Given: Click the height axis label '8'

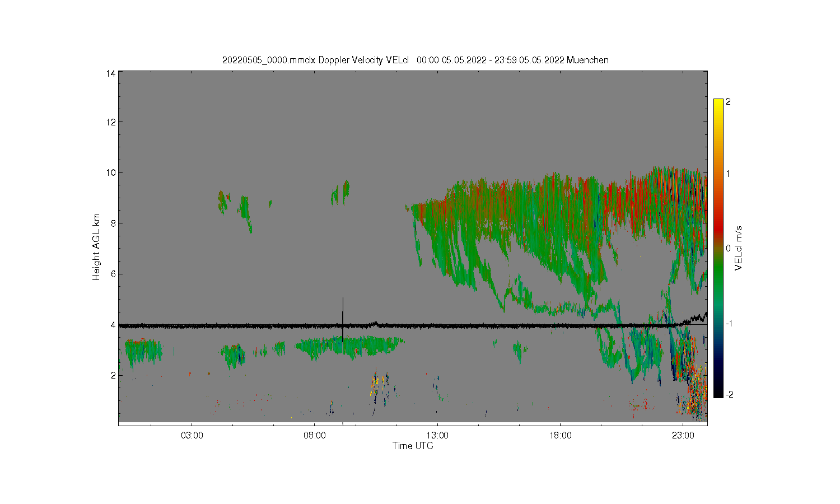Looking at the screenshot, I should [113, 223].
